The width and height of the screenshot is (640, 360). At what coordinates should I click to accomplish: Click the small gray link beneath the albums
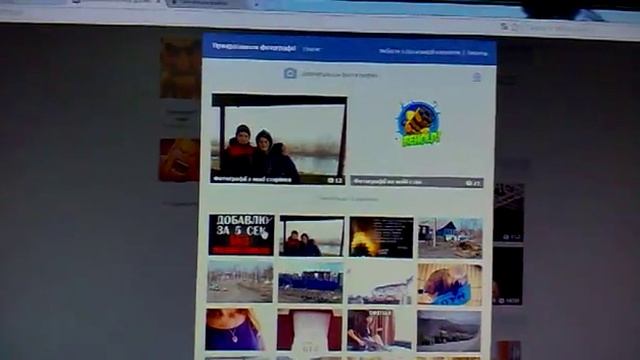coord(349,199)
